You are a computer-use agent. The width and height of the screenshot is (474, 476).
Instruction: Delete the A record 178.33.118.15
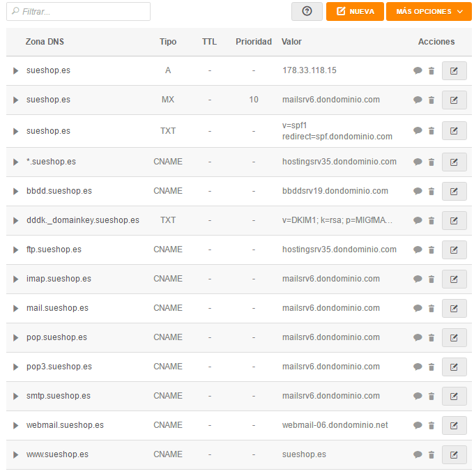point(431,70)
